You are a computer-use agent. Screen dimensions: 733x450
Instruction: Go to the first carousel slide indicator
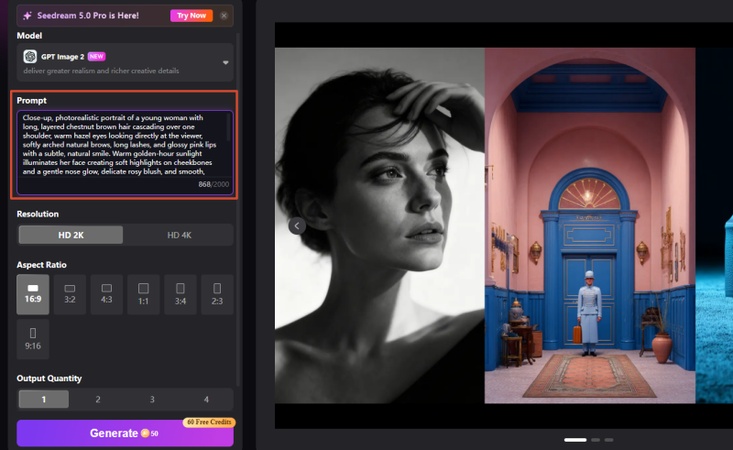point(575,440)
